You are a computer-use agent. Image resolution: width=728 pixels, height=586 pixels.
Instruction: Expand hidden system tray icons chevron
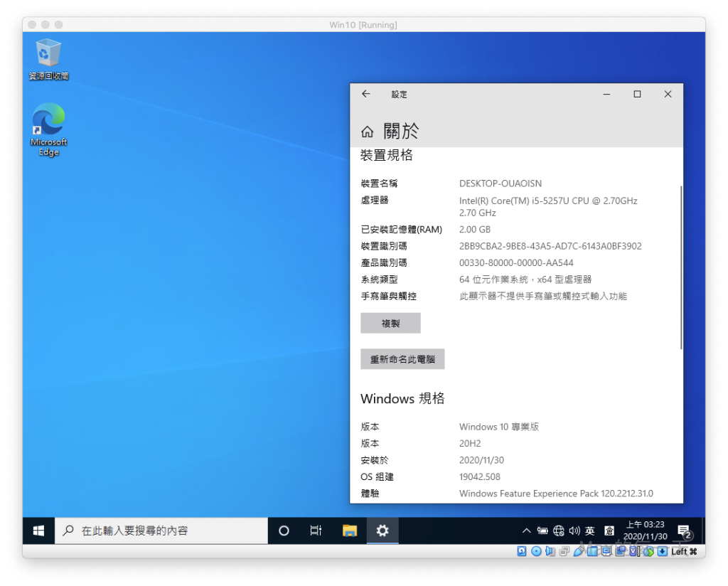click(x=526, y=531)
